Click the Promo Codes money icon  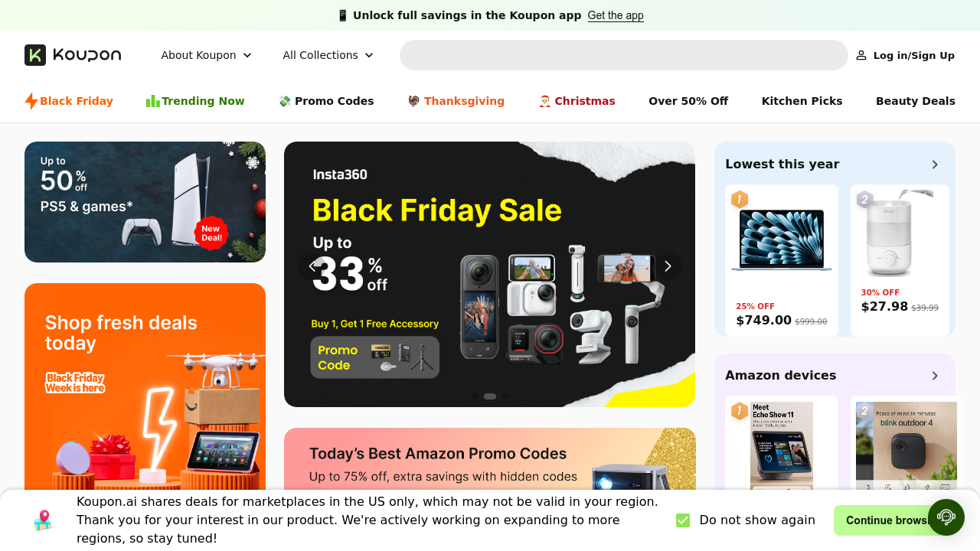click(x=285, y=101)
